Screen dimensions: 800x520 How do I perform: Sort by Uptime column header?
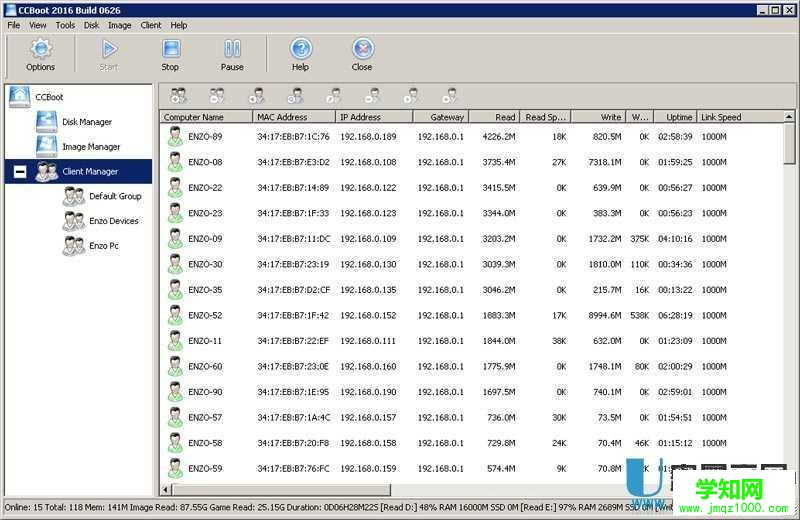tap(676, 117)
